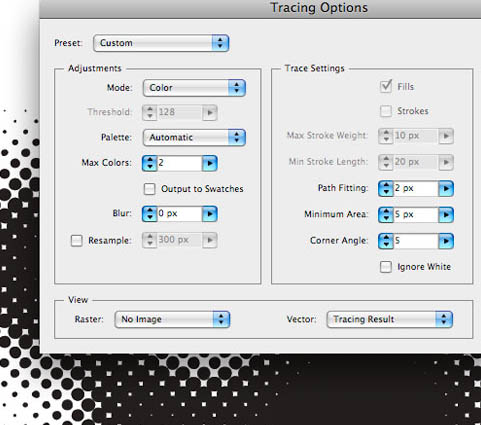
Task: Open the Mode dropdown set to Color
Action: [194, 88]
